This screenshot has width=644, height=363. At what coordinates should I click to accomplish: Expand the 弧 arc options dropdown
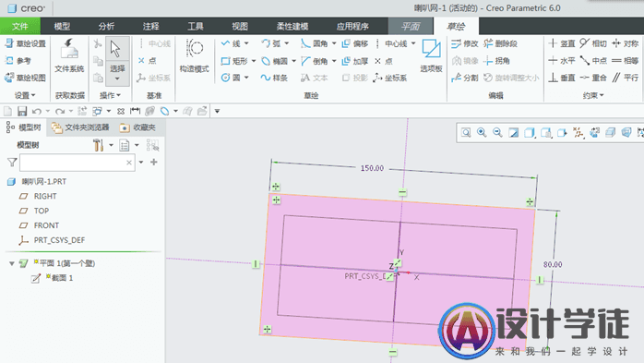287,43
